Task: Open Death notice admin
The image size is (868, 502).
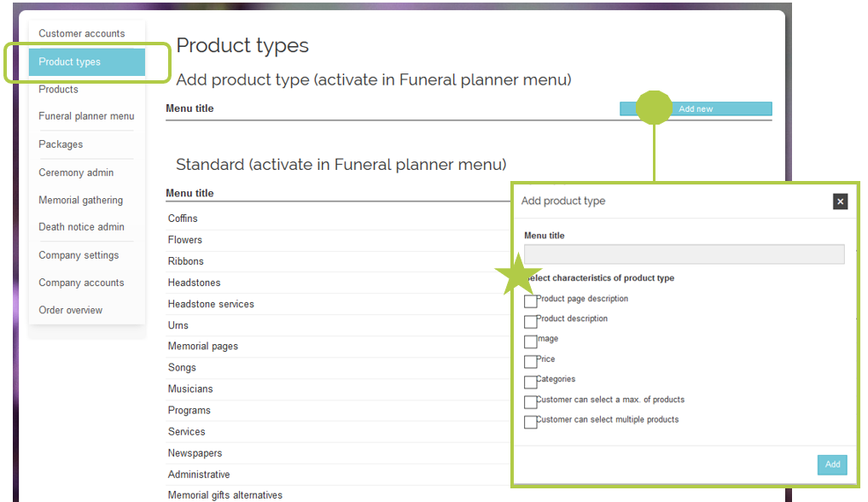Action: (x=81, y=227)
